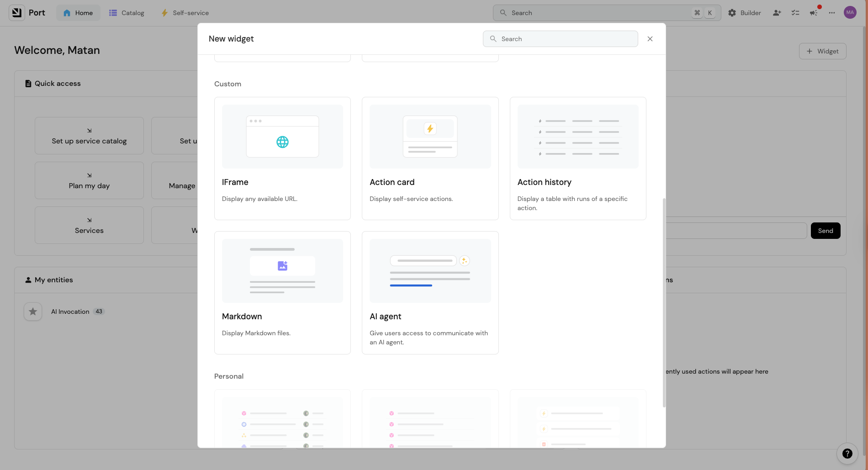
Task: Click the dialog's vertical scrollbar
Action: point(664,301)
